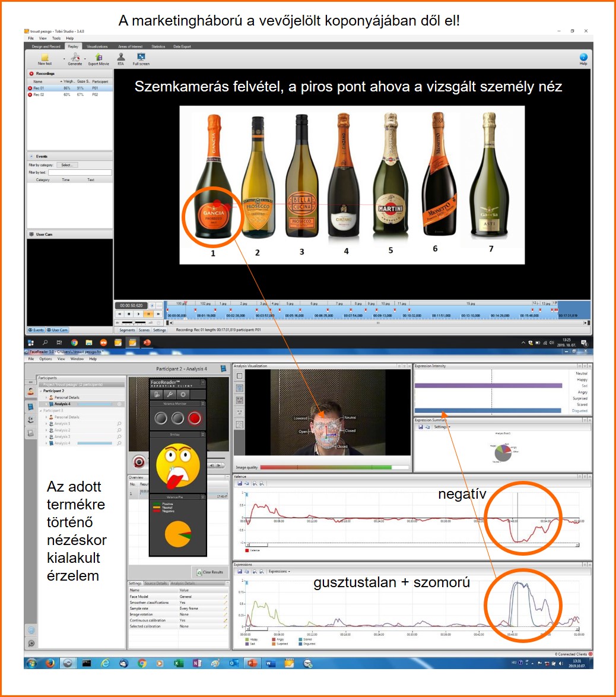Click the Segments button
The height and width of the screenshot is (697, 616).
[127, 330]
